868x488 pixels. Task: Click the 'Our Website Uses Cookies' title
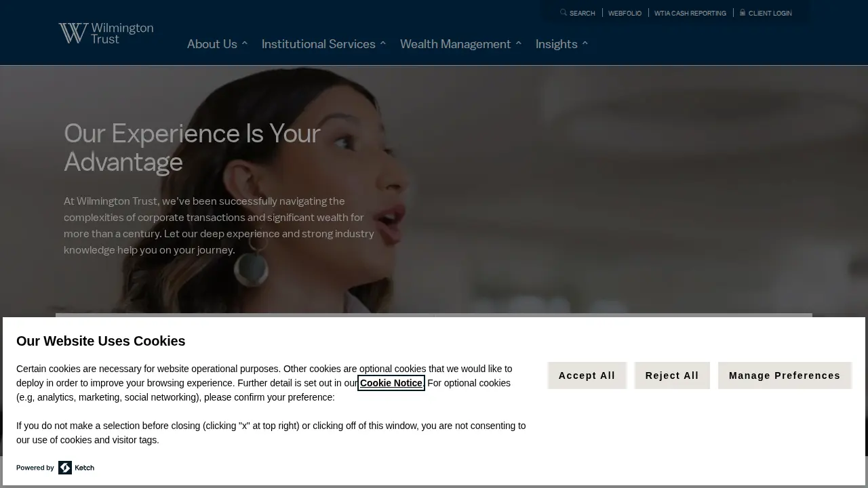(101, 341)
